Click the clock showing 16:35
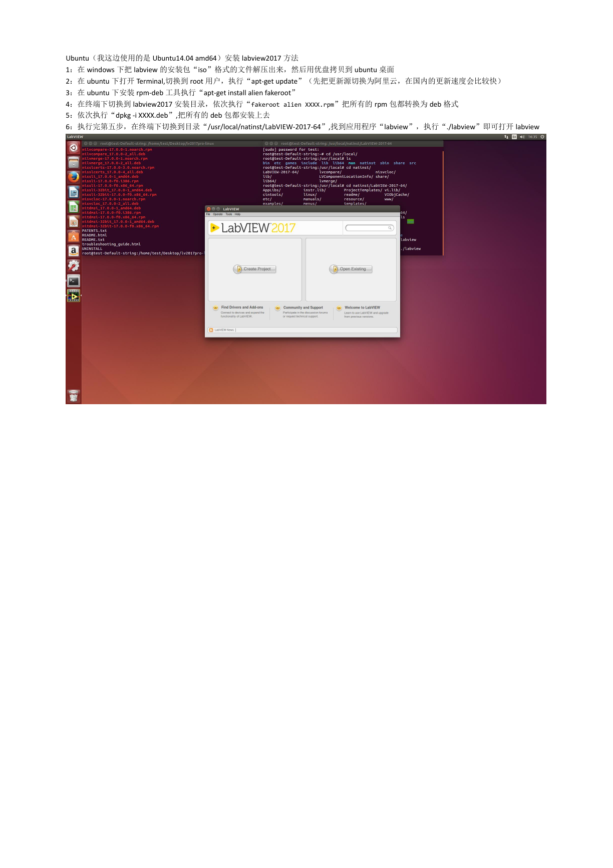This screenshot has width=613, height=868. click(x=533, y=137)
